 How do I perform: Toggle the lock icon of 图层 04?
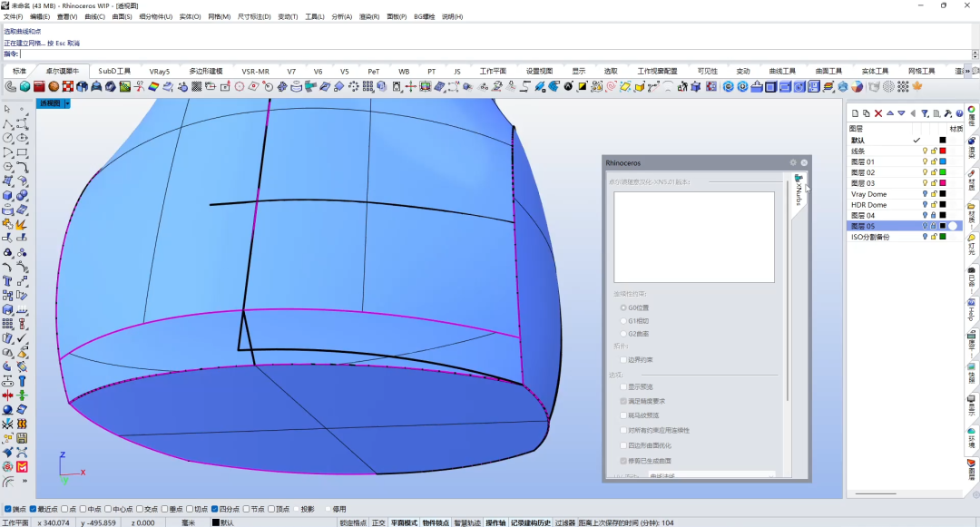click(x=934, y=215)
